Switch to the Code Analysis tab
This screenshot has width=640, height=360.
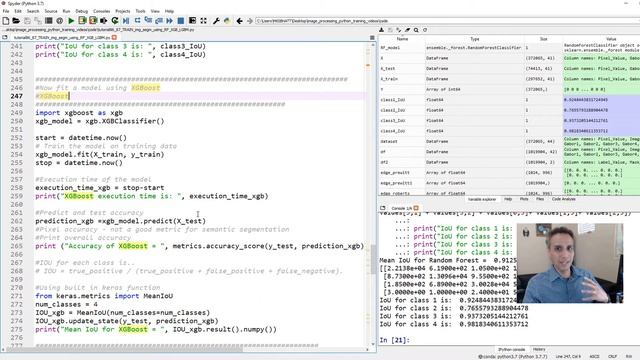click(x=564, y=199)
